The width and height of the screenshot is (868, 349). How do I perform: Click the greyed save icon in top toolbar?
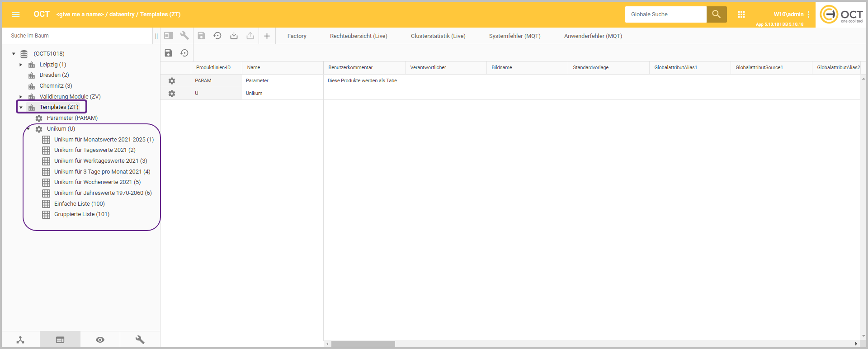202,36
